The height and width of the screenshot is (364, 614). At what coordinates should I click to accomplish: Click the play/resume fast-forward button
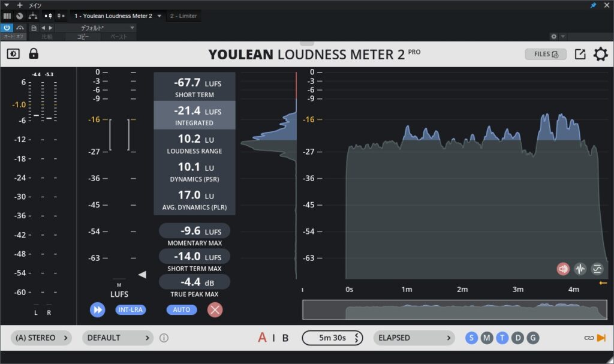pyautogui.click(x=98, y=309)
